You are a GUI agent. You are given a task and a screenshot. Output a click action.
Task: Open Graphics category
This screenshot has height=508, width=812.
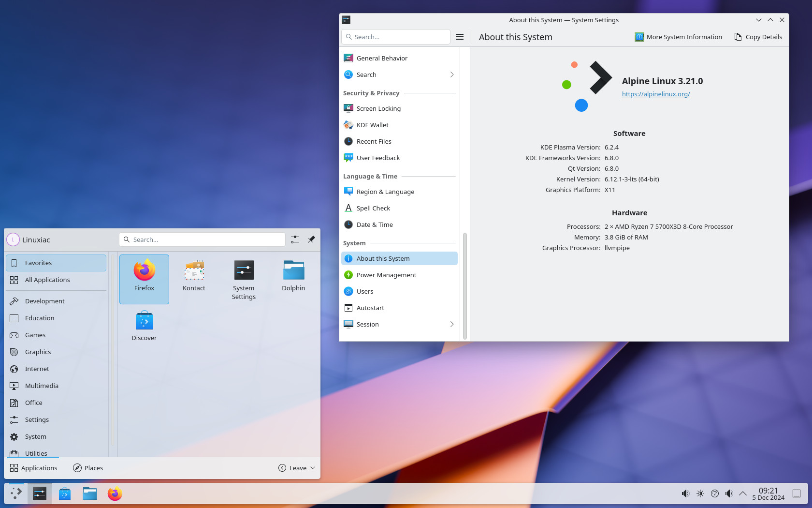(56, 352)
